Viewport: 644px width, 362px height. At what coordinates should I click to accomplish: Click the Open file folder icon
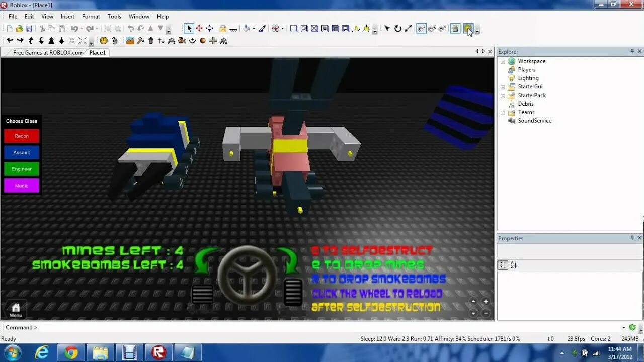coord(19,29)
